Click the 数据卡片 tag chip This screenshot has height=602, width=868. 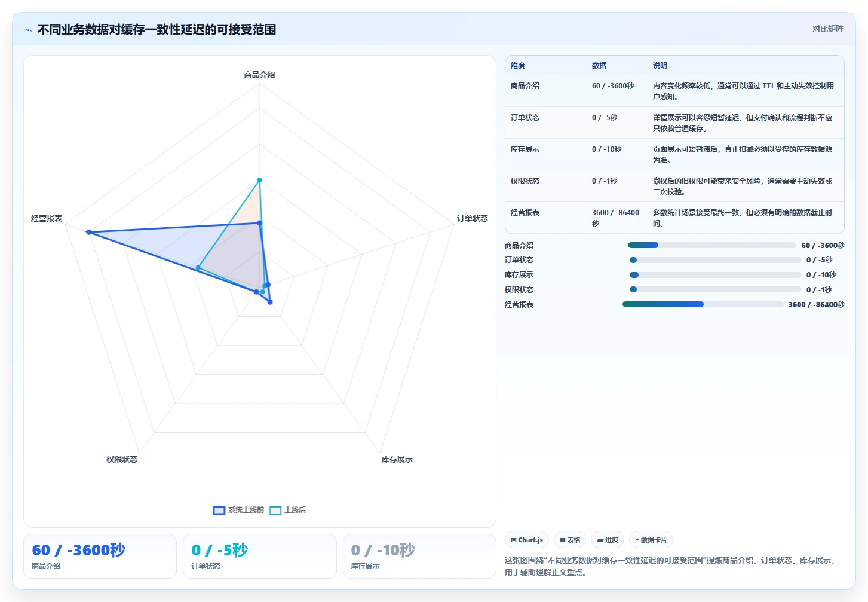[651, 540]
